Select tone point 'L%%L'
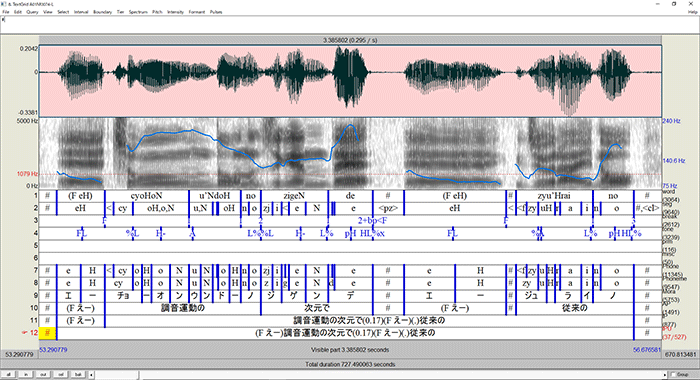 click(x=260, y=233)
